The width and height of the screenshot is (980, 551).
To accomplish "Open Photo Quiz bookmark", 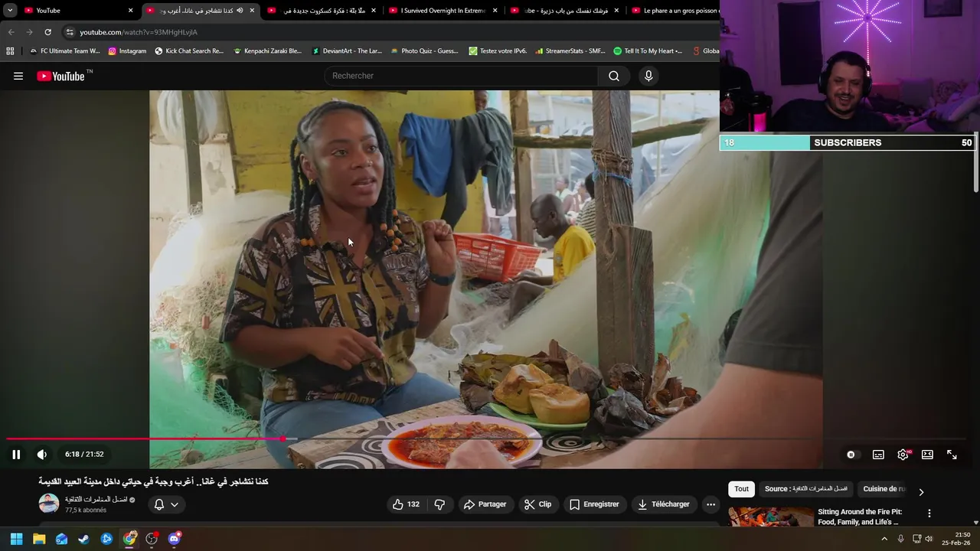I will click(424, 51).
